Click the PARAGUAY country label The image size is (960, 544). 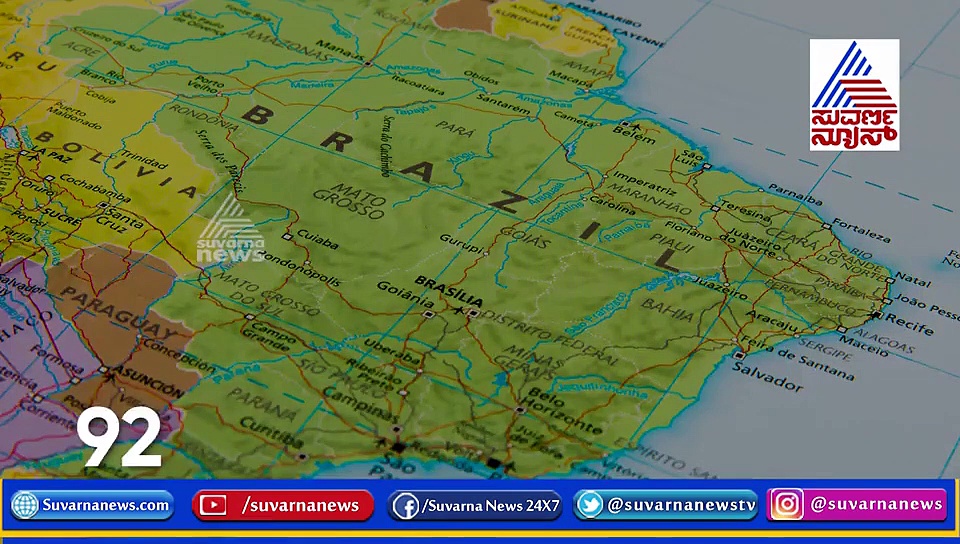coord(119,313)
